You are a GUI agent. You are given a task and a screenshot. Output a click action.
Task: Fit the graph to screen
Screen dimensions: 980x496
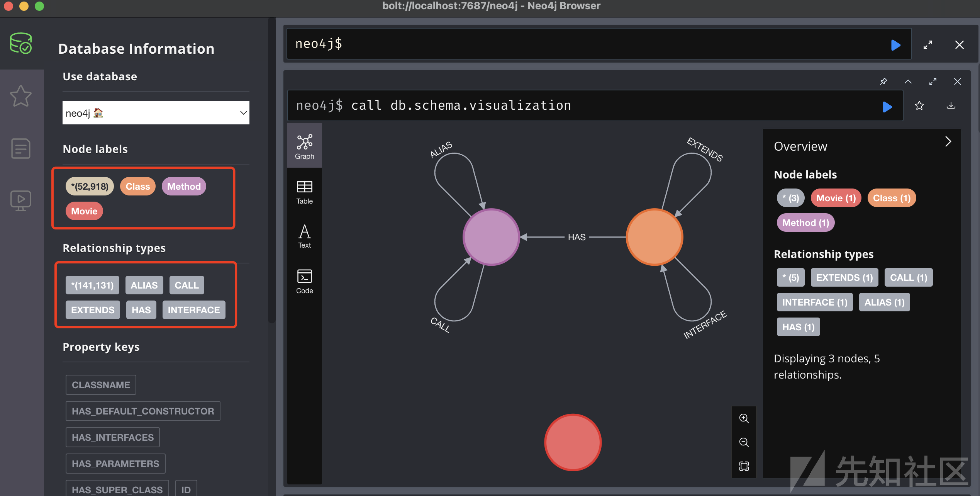tap(744, 466)
